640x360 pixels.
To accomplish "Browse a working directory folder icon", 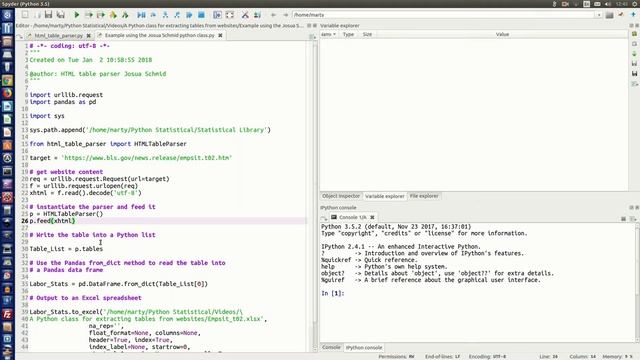I will pyautogui.click(x=609, y=15).
